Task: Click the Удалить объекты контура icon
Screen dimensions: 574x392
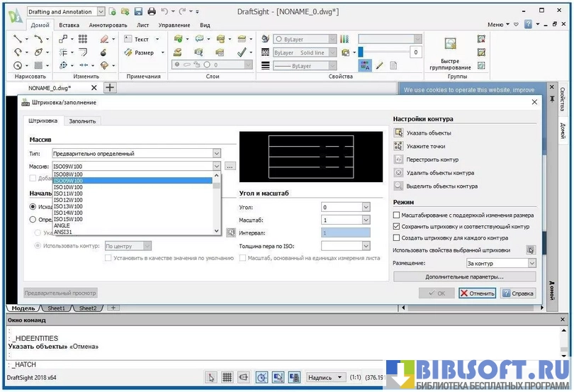Action: pos(399,172)
